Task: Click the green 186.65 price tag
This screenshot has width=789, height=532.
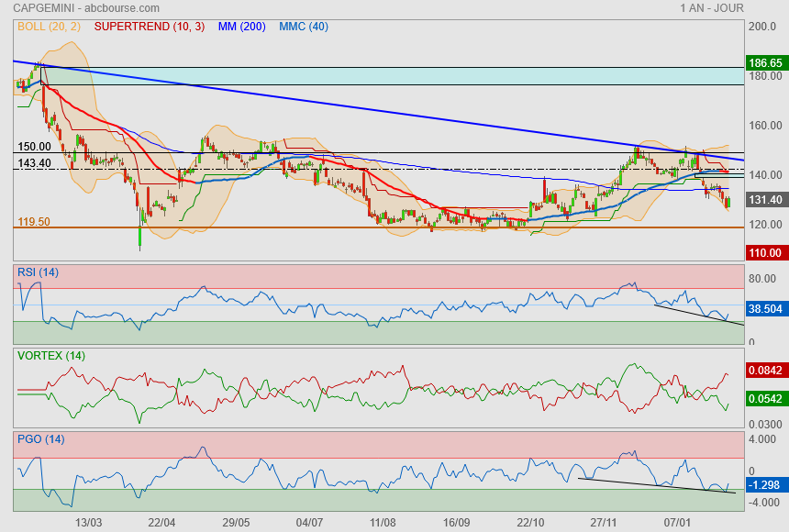Action: [x=765, y=63]
